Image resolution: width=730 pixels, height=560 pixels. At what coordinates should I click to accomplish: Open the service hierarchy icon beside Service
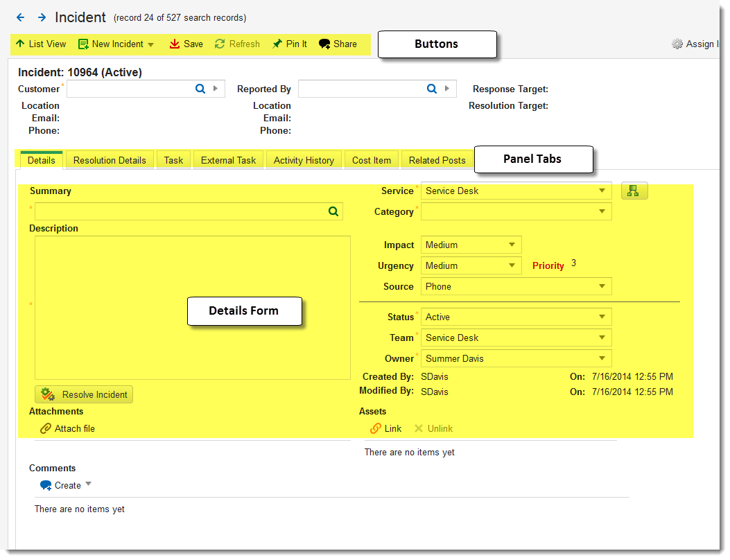(x=634, y=191)
